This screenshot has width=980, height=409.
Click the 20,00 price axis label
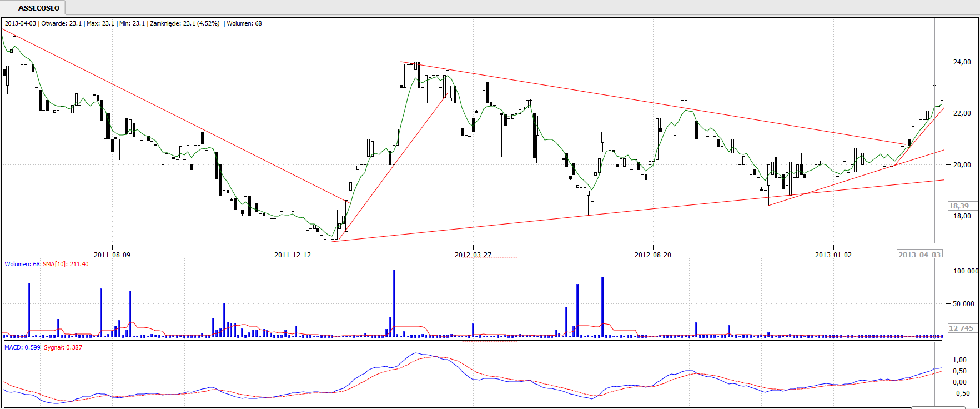pos(962,165)
